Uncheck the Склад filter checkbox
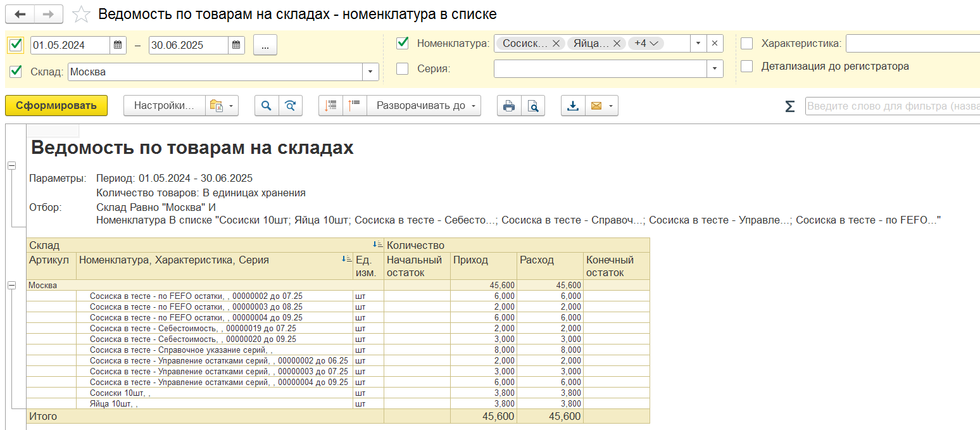Image resolution: width=980 pixels, height=430 pixels. click(16, 72)
